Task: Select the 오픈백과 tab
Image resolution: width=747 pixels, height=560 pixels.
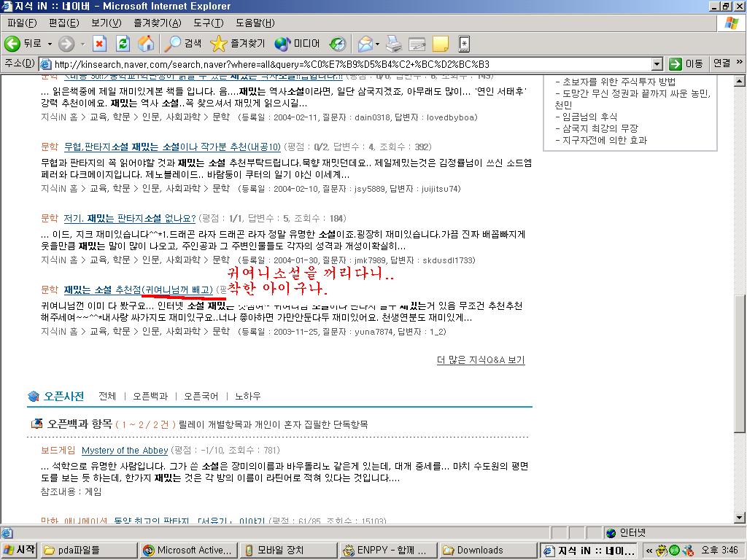Action: tap(150, 396)
